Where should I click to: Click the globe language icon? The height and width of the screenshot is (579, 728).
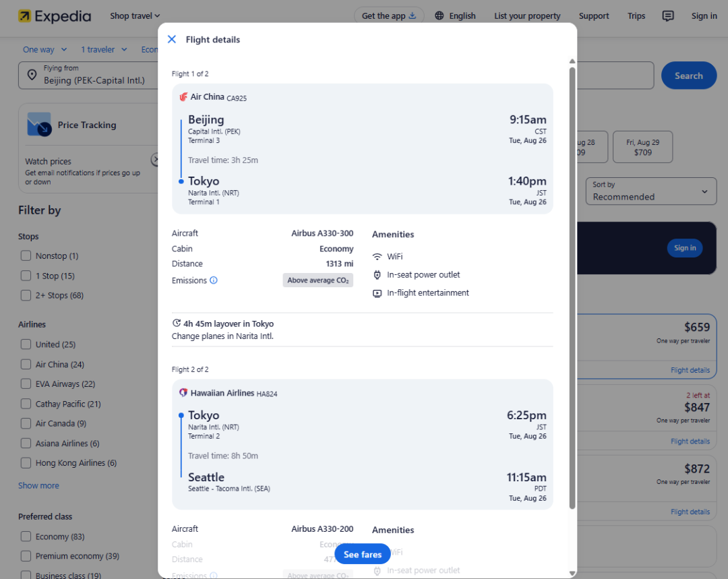tap(439, 16)
